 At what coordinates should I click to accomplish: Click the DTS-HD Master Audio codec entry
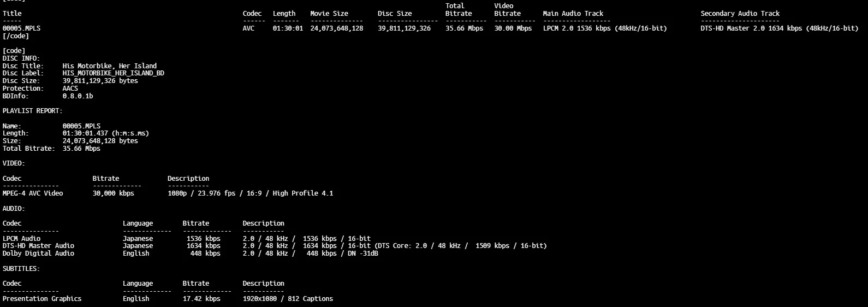pyautogui.click(x=38, y=246)
